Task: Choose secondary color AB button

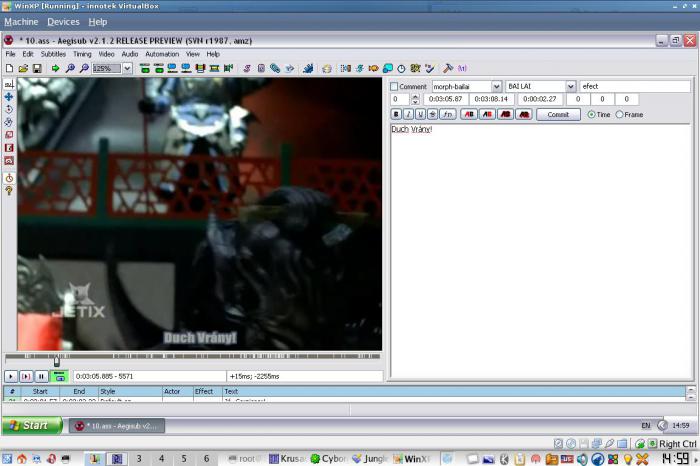Action: (487, 115)
